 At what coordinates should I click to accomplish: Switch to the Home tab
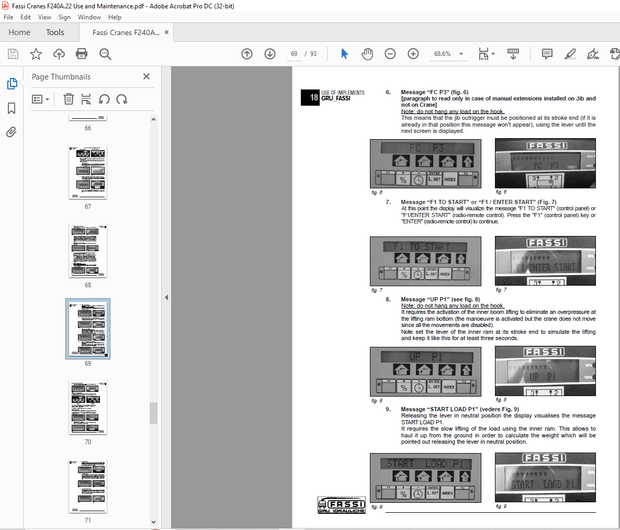(x=19, y=32)
